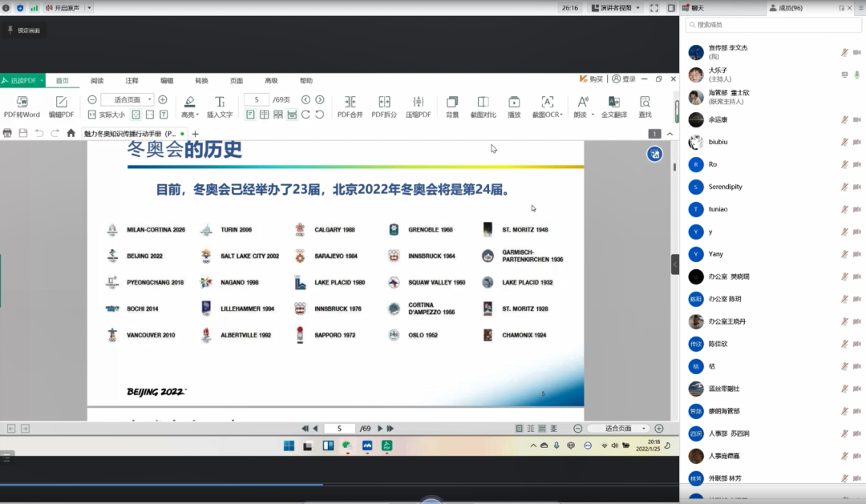866x504 pixels.
Task: Toggle single page view mode in toolbar
Action: (x=250, y=115)
